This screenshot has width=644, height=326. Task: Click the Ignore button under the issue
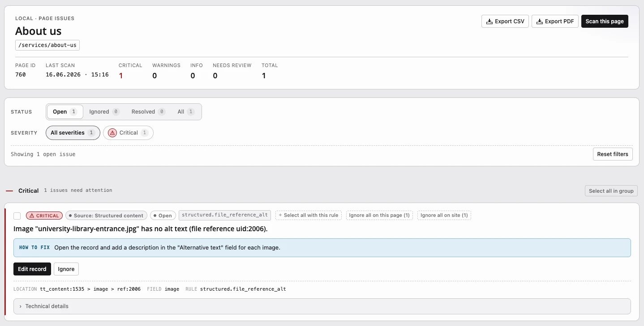coord(66,269)
